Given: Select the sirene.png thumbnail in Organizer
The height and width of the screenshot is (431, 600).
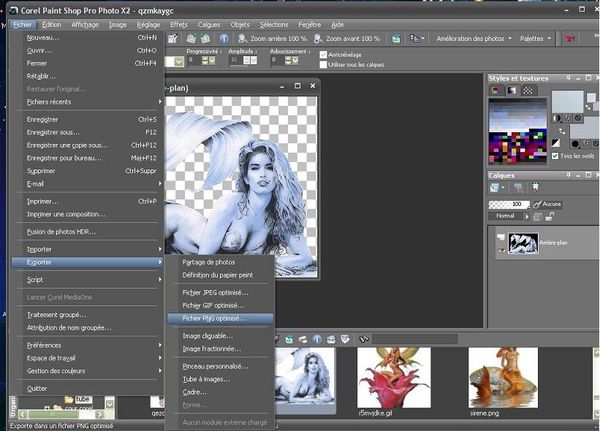Looking at the screenshot, I should [503, 377].
